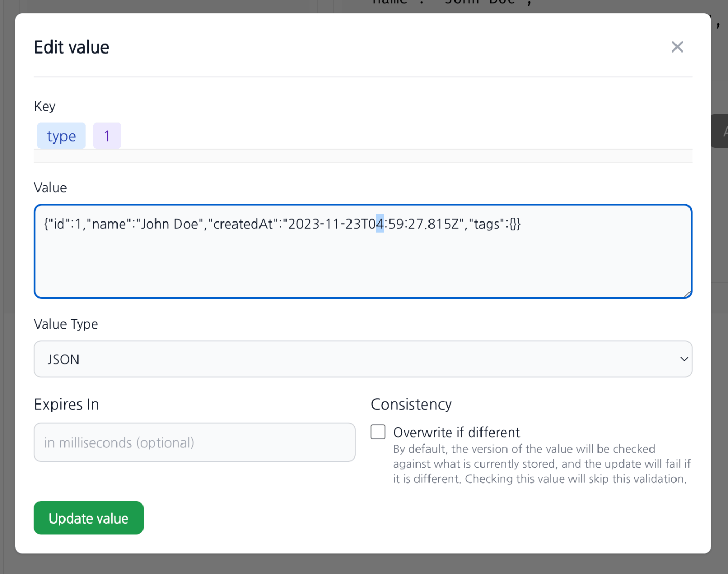Image resolution: width=728 pixels, height=574 pixels.
Task: Toggle the Overwrite if different checkbox
Action: point(378,432)
